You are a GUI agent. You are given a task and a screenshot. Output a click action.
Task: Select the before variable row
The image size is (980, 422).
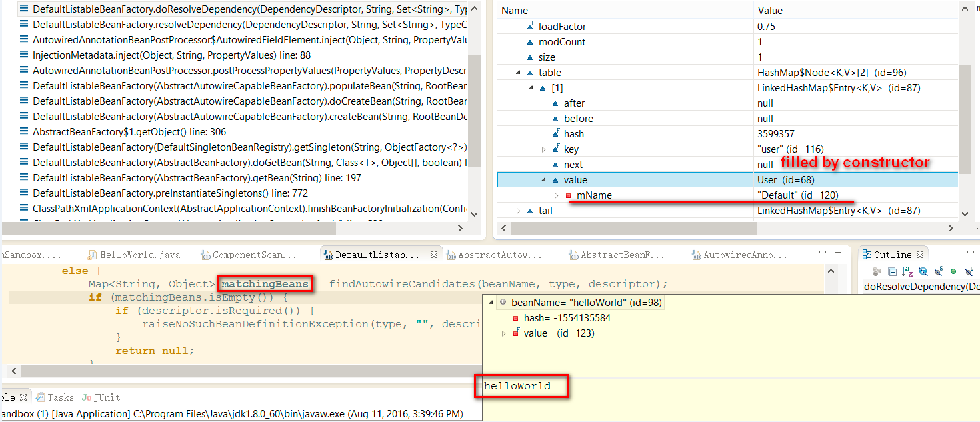pos(727,118)
